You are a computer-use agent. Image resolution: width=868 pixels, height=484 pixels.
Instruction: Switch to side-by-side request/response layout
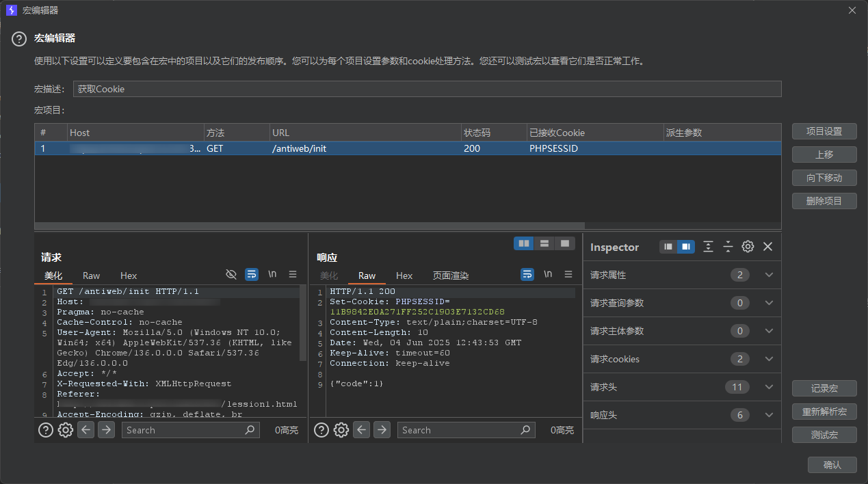[x=524, y=243]
